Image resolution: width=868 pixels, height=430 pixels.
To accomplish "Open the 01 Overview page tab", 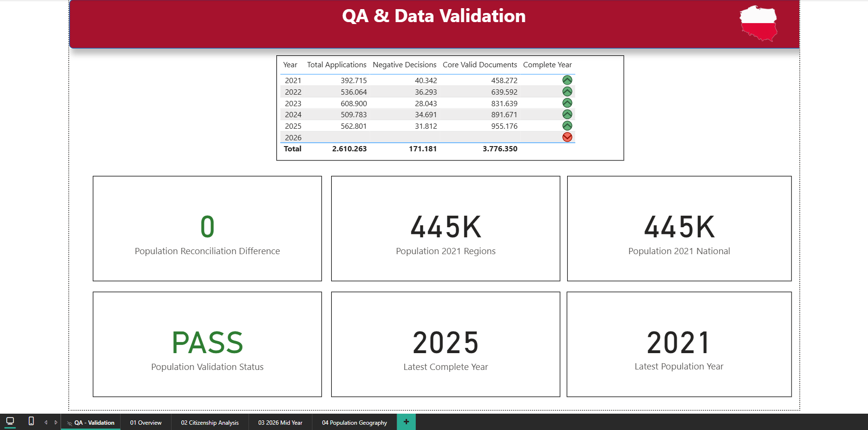I will pos(146,423).
